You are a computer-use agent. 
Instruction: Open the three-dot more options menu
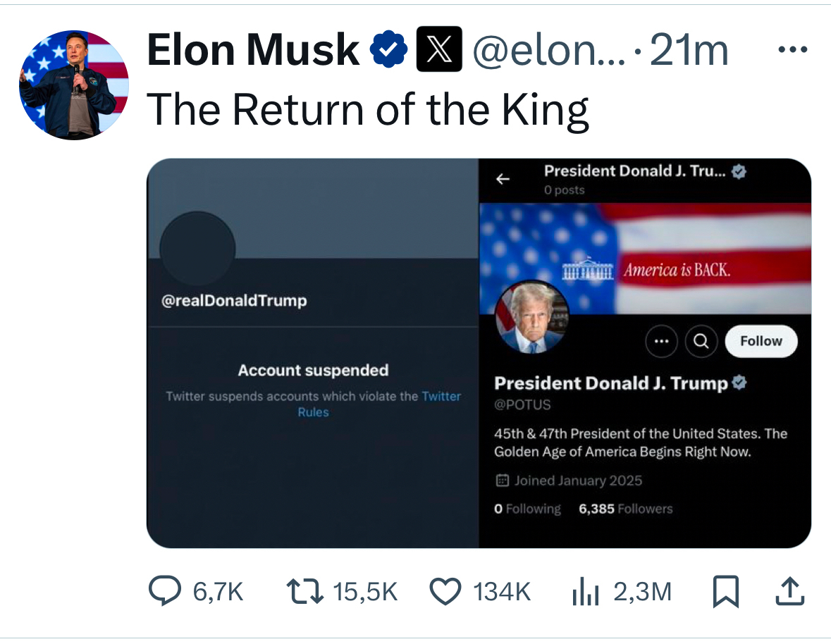792,49
